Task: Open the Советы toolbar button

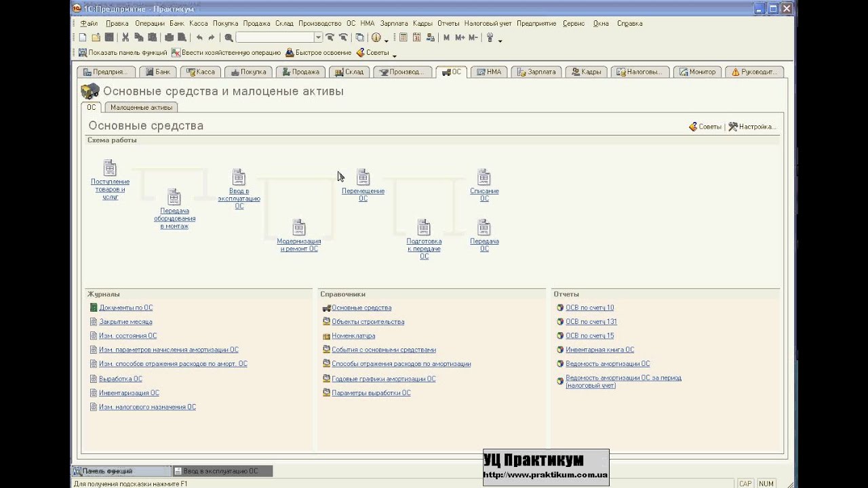Action: [372, 52]
